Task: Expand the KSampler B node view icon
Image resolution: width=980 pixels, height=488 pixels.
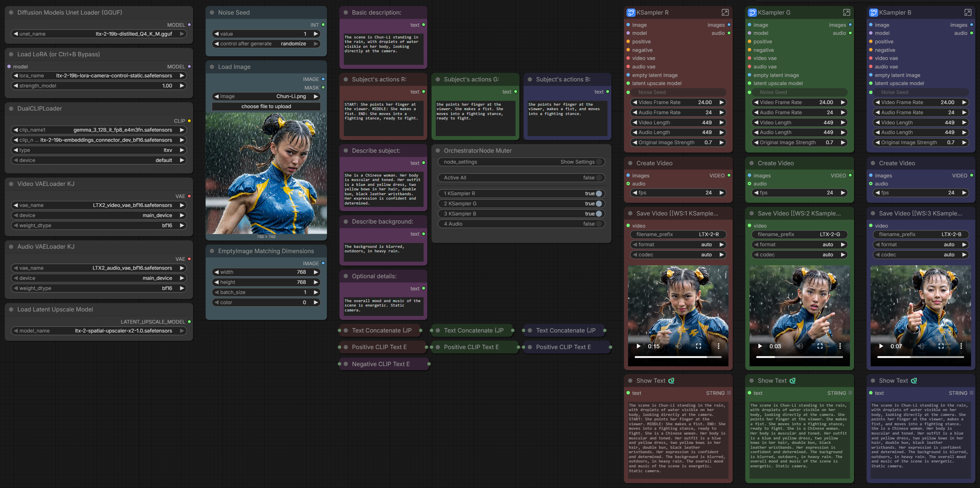Action: click(967, 13)
